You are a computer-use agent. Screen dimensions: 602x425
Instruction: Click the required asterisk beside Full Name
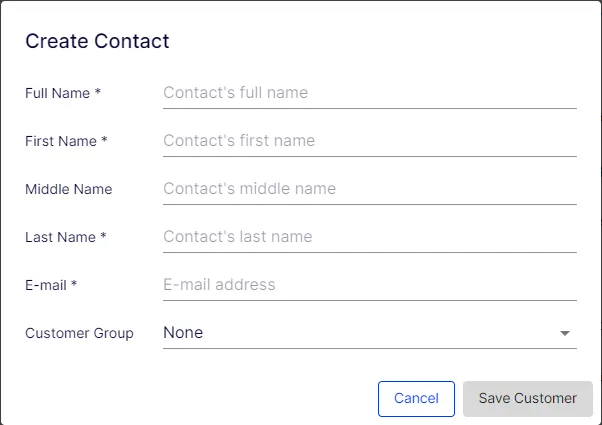click(98, 92)
